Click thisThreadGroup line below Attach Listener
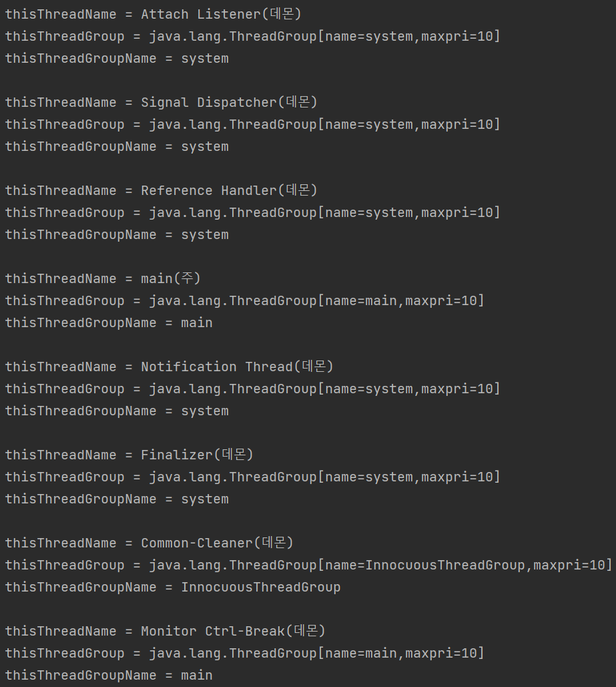Screen dimensions: 616x687 (x=252, y=36)
